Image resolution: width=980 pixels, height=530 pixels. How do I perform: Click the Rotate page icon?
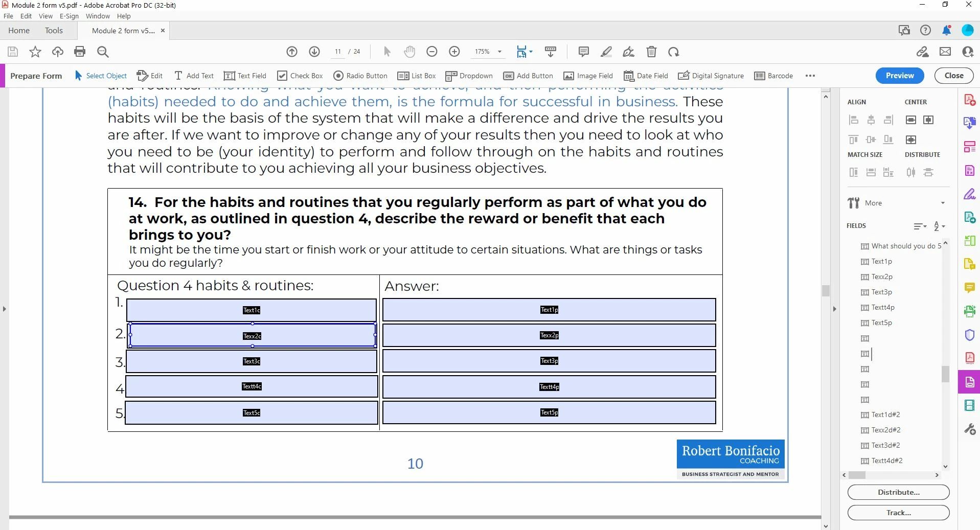(x=674, y=52)
